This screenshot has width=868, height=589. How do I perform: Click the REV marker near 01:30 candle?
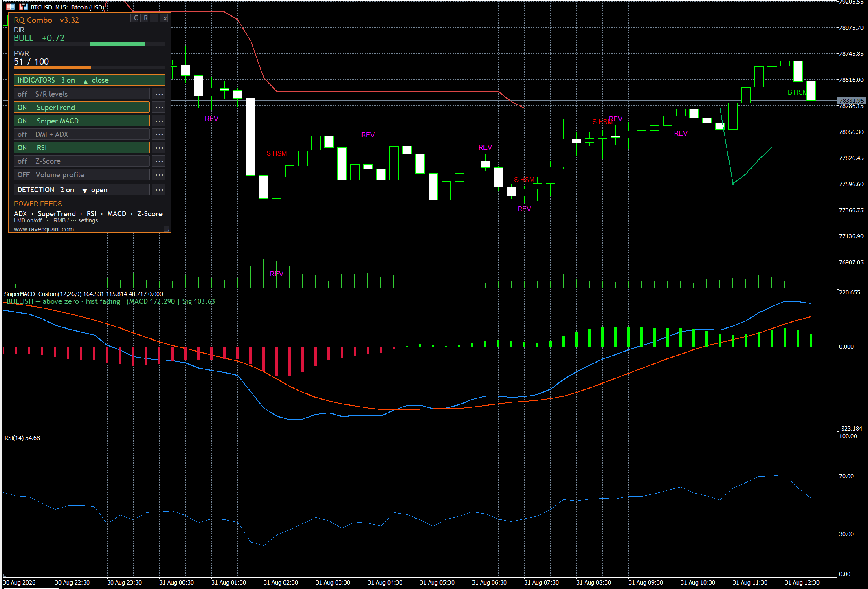[x=211, y=119]
